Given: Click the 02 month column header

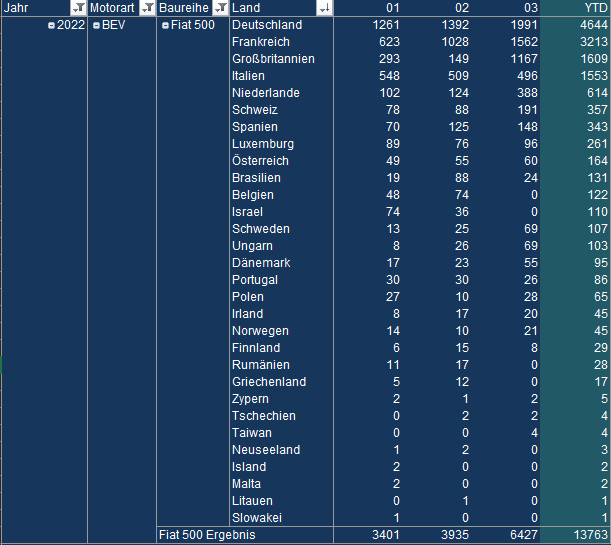Looking at the screenshot, I should click(x=458, y=8).
